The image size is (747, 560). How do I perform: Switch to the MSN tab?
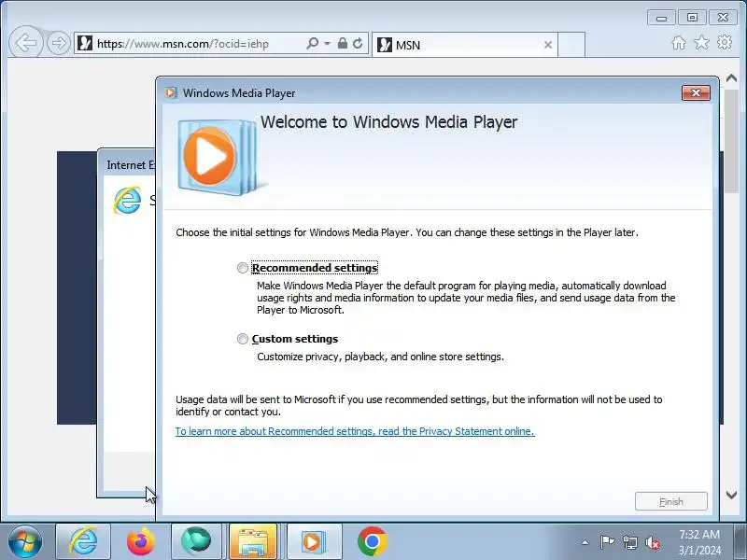(x=464, y=45)
